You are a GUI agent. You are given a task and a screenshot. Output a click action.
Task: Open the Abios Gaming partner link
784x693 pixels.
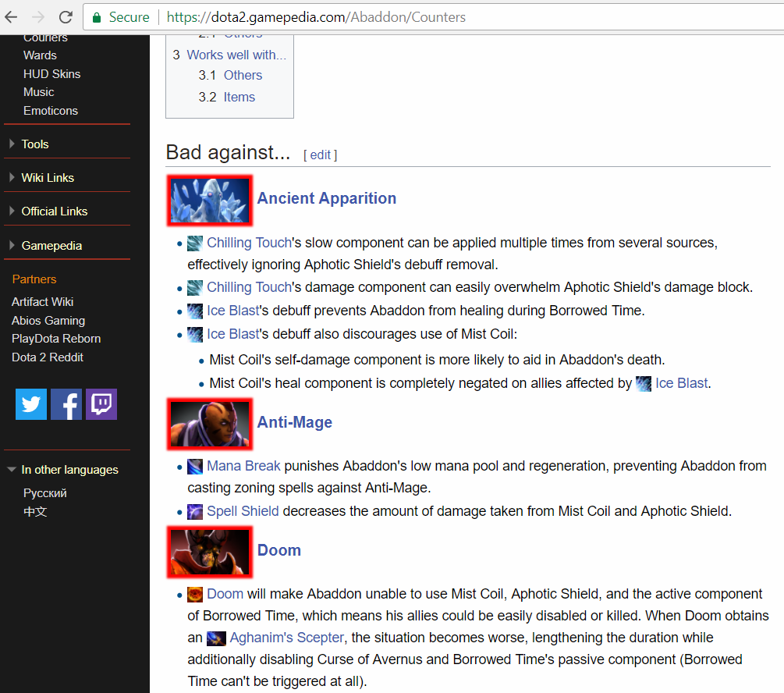(48, 321)
